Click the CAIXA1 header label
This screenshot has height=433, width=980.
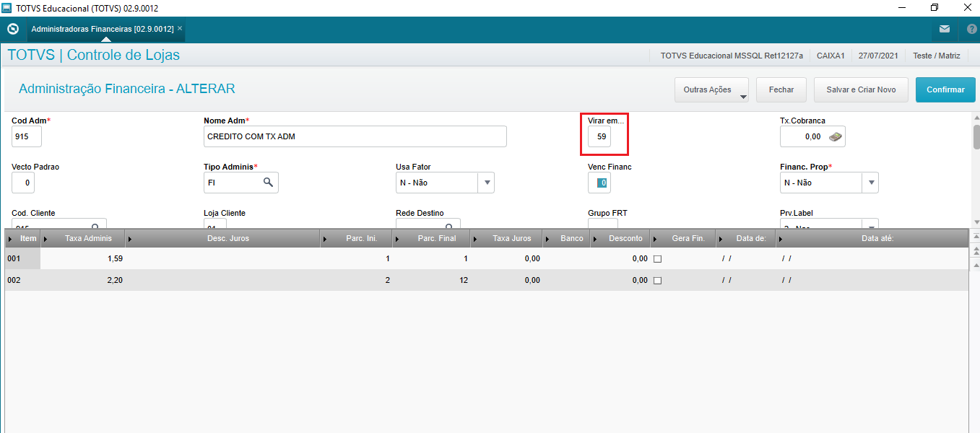point(831,56)
